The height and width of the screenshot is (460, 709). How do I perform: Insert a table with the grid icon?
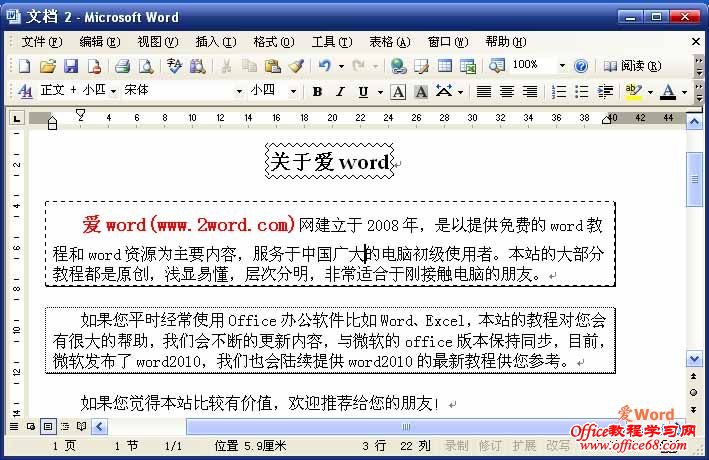pyautogui.click(x=445, y=66)
